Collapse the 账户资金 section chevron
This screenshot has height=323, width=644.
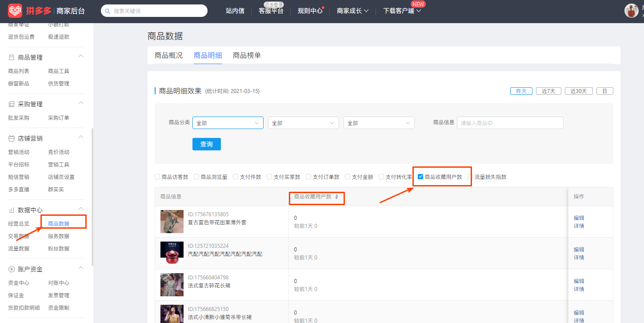click(x=81, y=267)
